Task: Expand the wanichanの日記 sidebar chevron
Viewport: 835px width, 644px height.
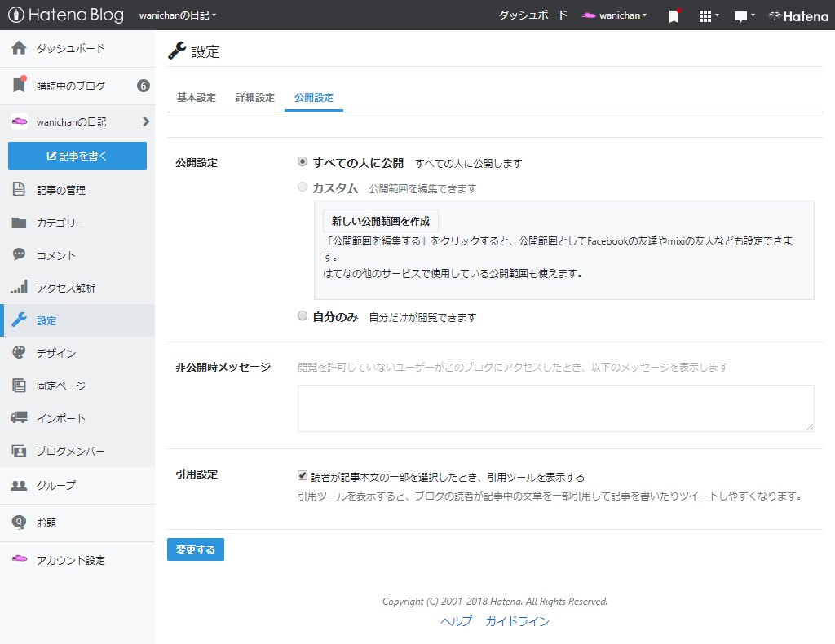Action: (x=146, y=122)
